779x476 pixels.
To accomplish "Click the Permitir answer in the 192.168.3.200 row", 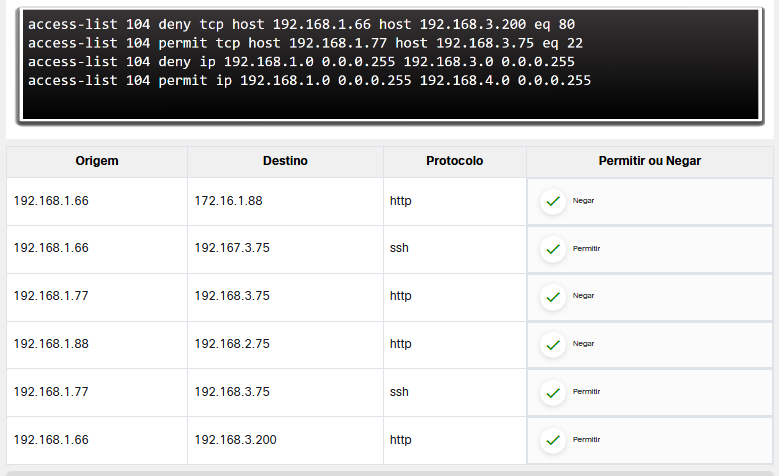I will (586, 440).
